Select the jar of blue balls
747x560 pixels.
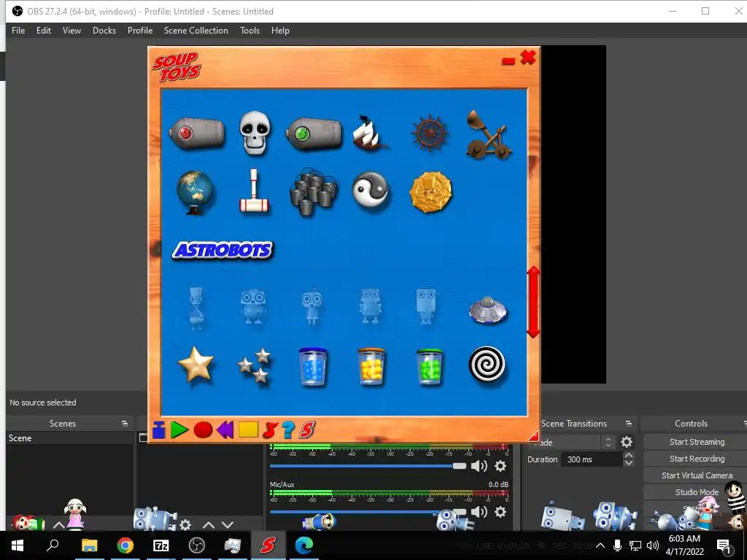[x=313, y=366]
